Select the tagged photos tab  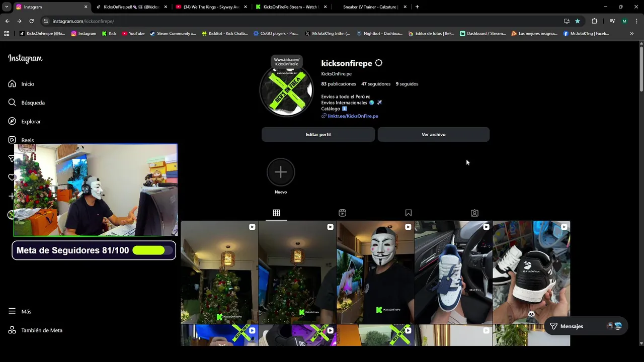click(474, 213)
